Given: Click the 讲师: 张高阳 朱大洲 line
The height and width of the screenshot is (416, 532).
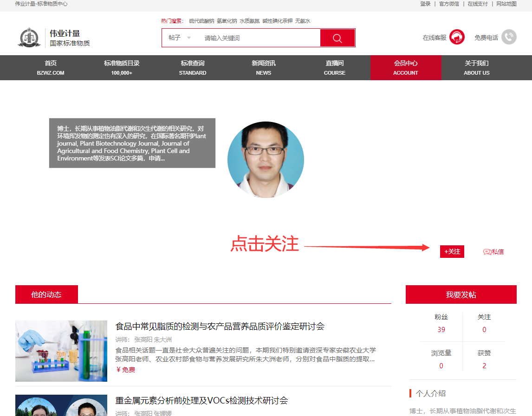Looking at the screenshot, I should 143,339.
